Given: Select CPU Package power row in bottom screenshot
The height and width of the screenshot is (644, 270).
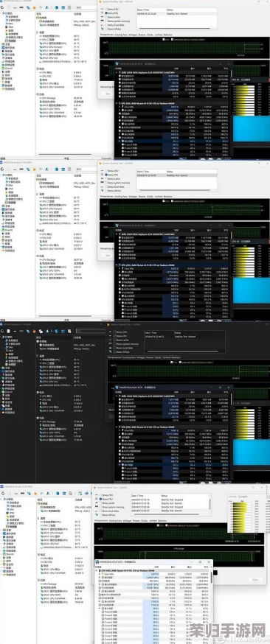Looking at the screenshot, I should 61,584.
